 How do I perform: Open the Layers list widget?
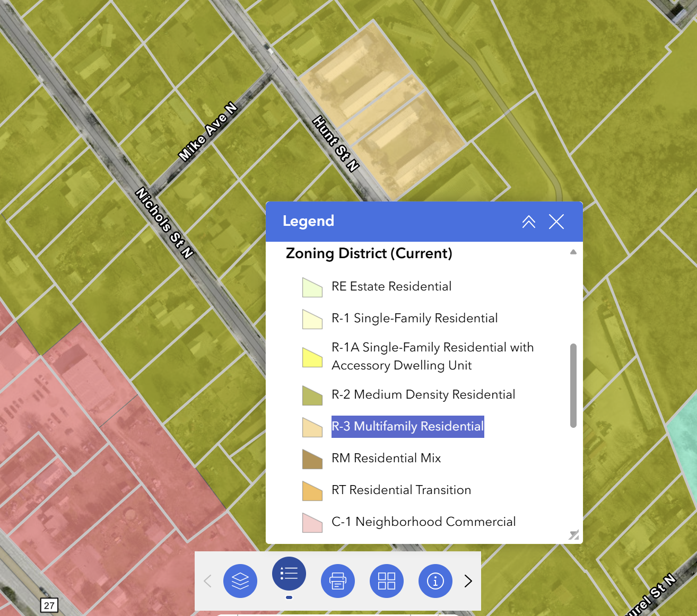(240, 581)
